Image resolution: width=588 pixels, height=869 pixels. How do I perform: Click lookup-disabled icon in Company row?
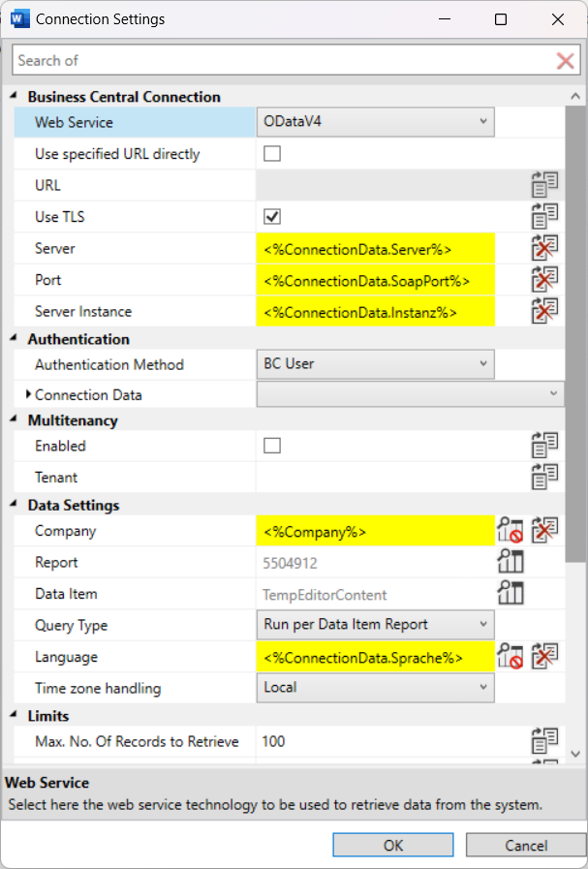510,530
